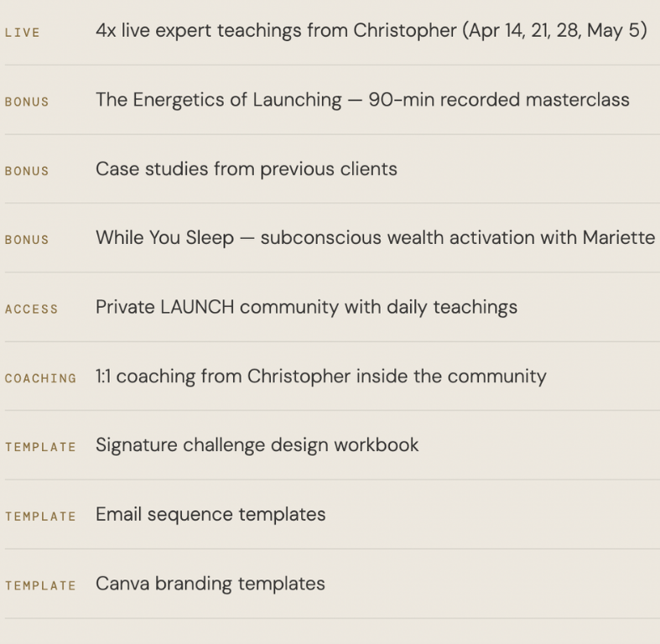Click TEMPLATE tag beside Signature challenge workbook
Viewport: 660px width, 644px height.
click(x=40, y=448)
